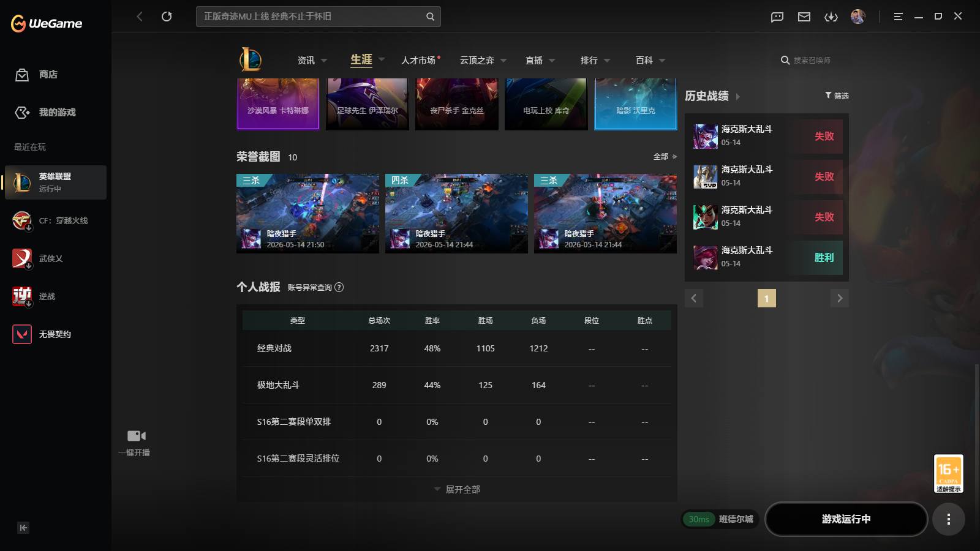
Task: Open the hamburger main menu
Action: tap(898, 17)
